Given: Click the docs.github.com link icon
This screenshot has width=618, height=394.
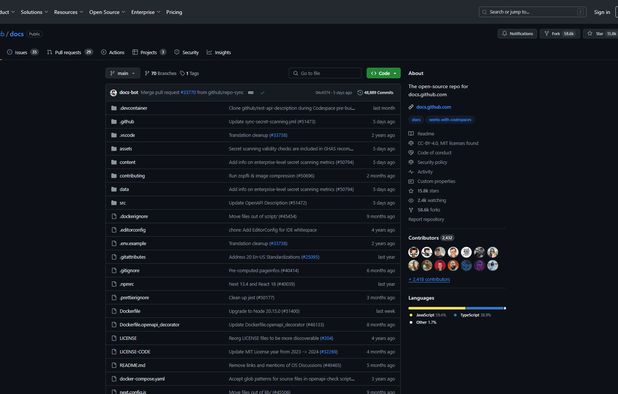Looking at the screenshot, I should (411, 107).
